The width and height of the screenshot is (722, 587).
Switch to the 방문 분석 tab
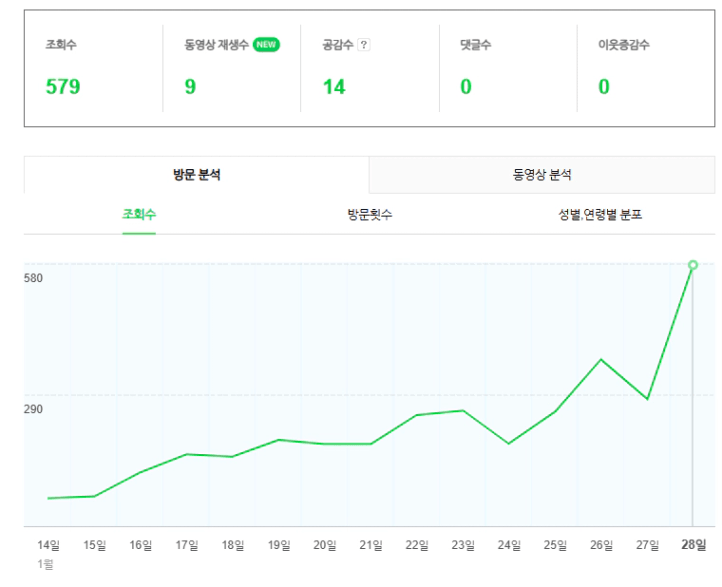coord(196,175)
